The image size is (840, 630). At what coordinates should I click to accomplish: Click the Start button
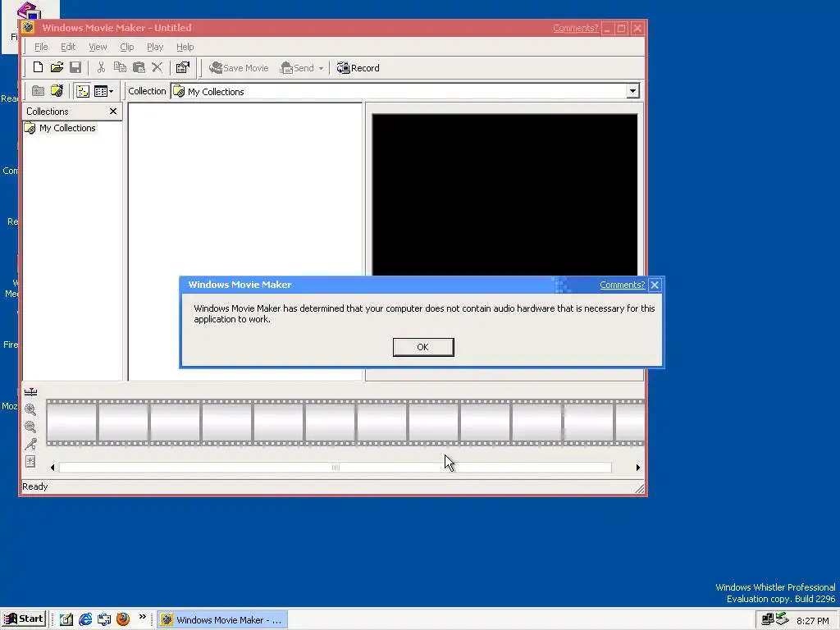pos(24,619)
